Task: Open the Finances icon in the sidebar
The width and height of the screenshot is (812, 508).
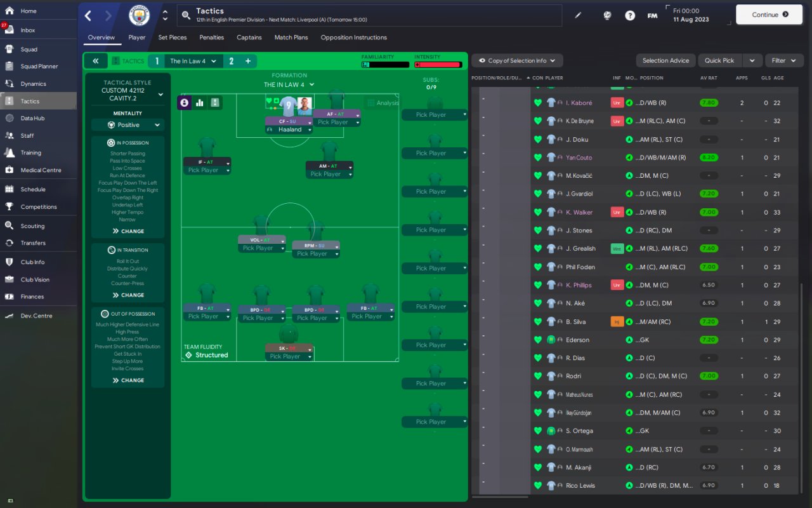Action: tap(10, 297)
